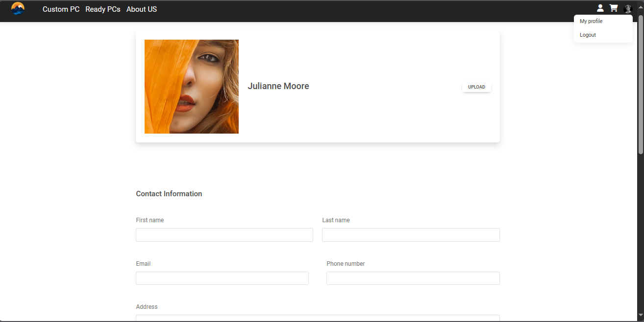Visit the About US page

pyautogui.click(x=142, y=9)
